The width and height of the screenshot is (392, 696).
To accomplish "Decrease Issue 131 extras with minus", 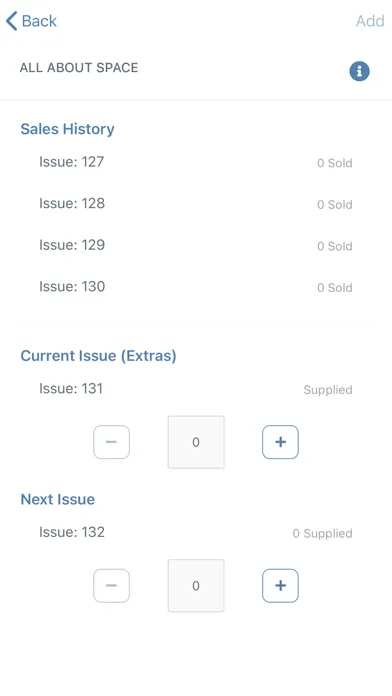I will click(x=111, y=442).
